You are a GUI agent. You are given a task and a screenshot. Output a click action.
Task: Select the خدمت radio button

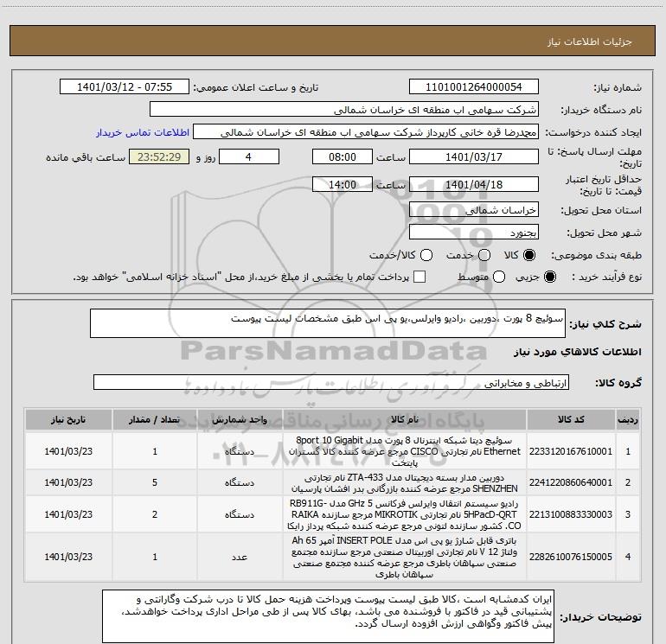484,255
